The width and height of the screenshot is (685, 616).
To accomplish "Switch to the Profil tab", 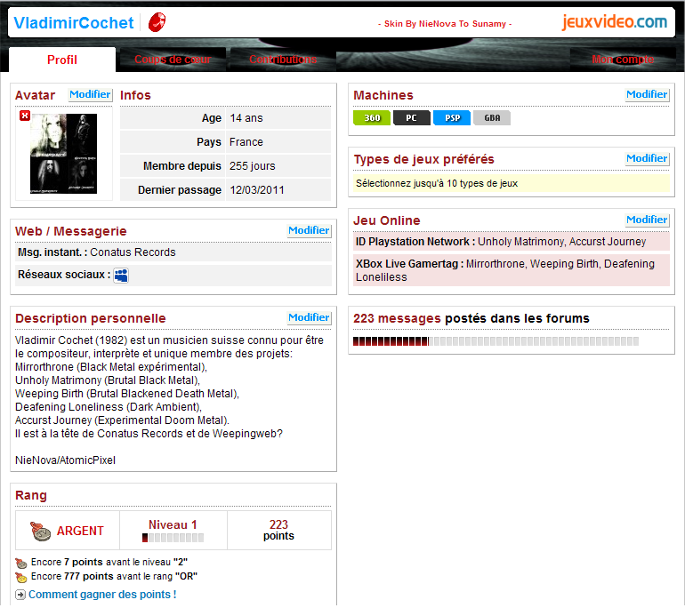I will [62, 60].
